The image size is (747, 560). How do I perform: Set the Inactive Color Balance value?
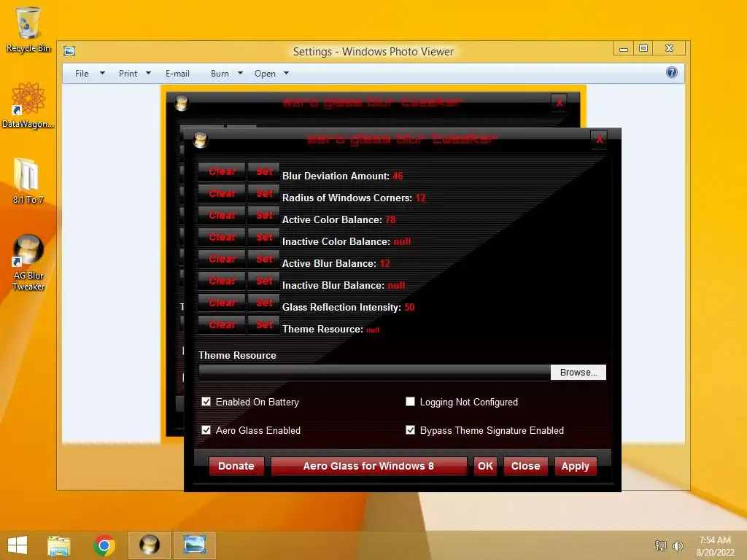(264, 237)
